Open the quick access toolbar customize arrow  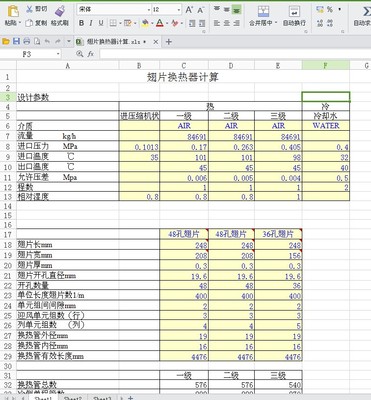click(69, 42)
